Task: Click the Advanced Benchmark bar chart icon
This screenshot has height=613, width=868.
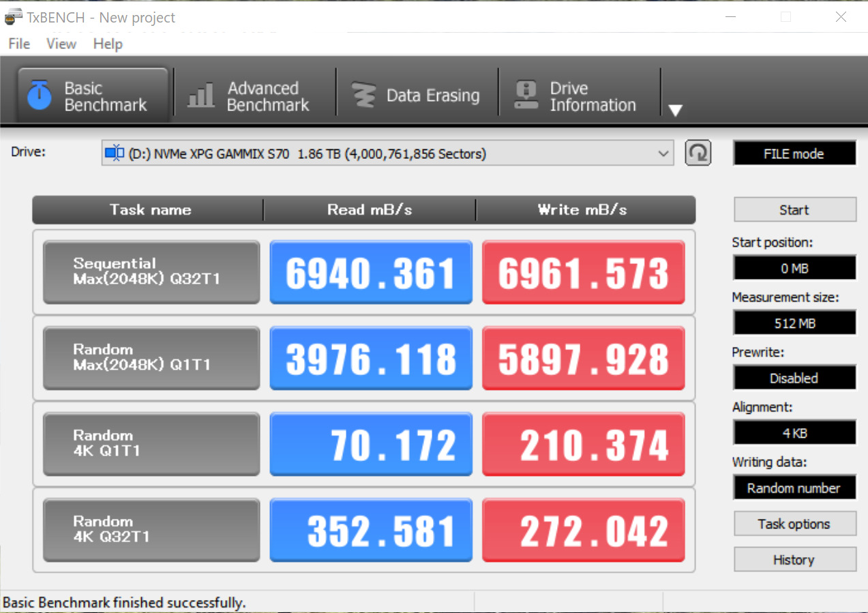Action: point(200,95)
